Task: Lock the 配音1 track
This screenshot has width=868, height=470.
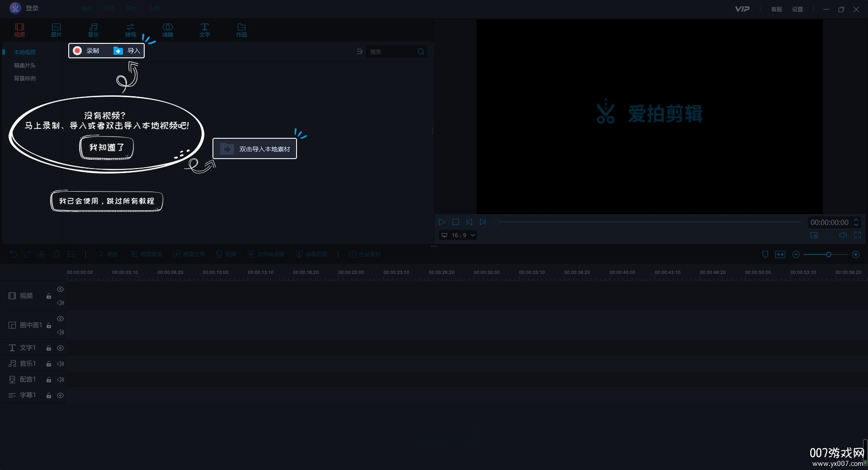Action: 49,380
